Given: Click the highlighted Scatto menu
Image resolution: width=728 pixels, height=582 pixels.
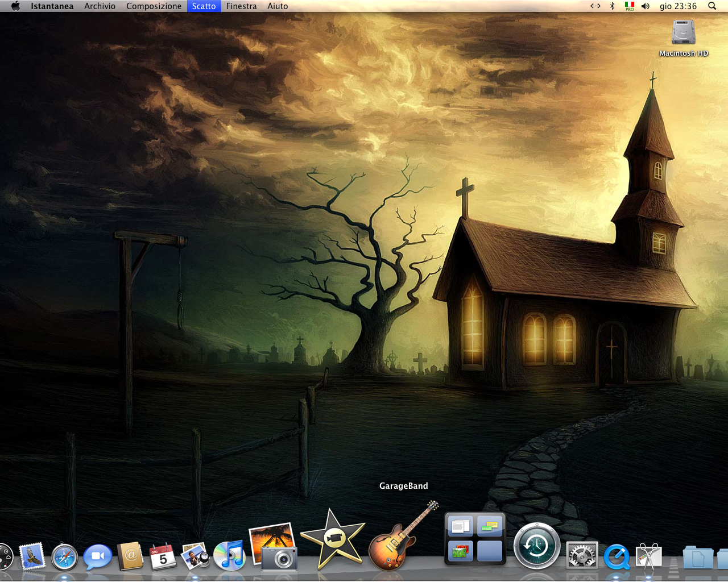Looking at the screenshot, I should [204, 6].
